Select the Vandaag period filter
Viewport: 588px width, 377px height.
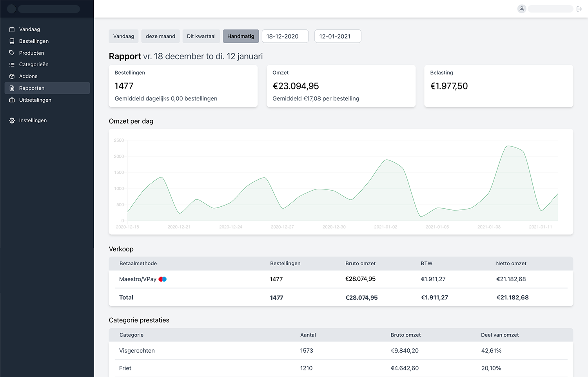123,36
